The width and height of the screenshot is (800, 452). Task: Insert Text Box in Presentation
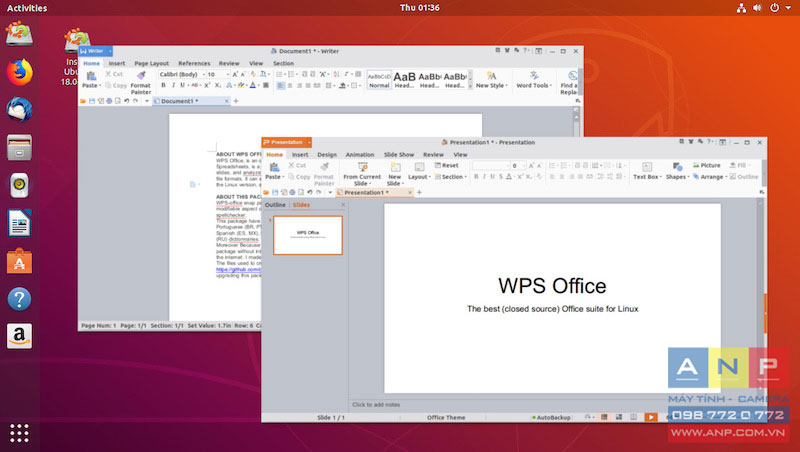[647, 171]
